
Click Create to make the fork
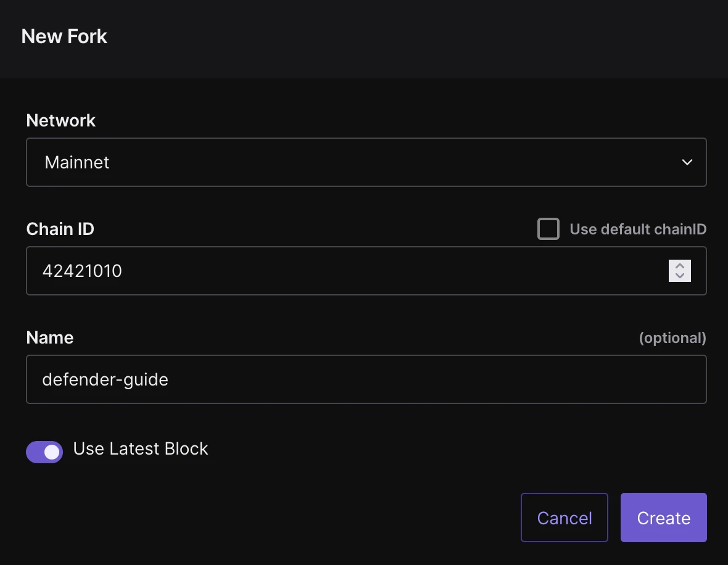tap(663, 518)
